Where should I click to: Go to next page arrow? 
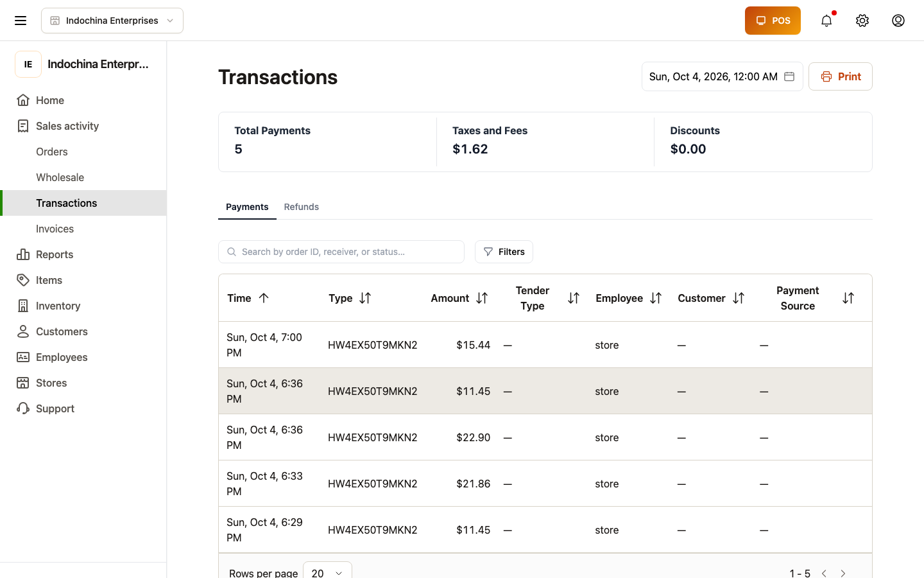coord(843,573)
